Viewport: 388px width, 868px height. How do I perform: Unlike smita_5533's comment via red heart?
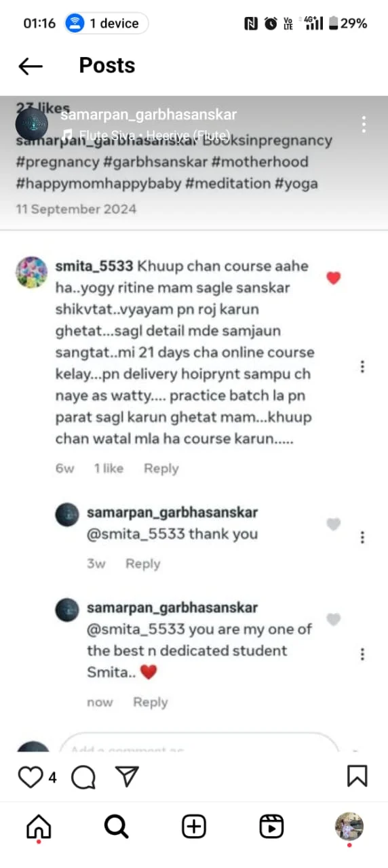coord(333,278)
